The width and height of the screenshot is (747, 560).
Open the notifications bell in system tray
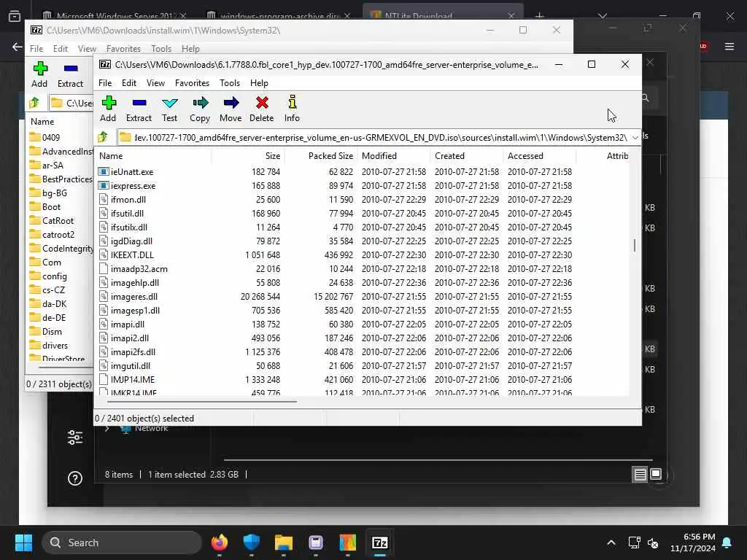tap(727, 542)
